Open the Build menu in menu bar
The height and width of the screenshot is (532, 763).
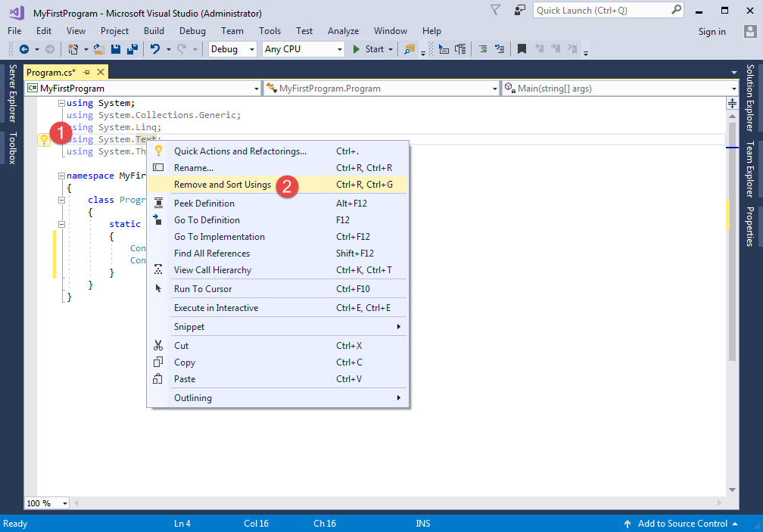tap(154, 31)
